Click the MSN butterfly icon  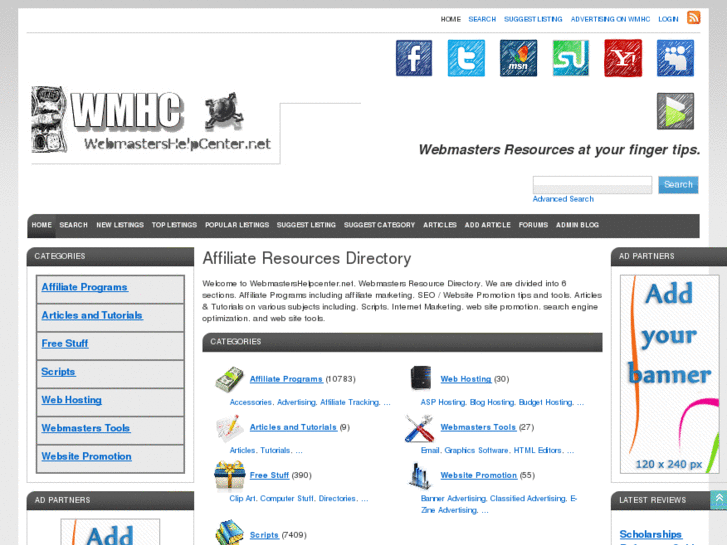[x=518, y=58]
